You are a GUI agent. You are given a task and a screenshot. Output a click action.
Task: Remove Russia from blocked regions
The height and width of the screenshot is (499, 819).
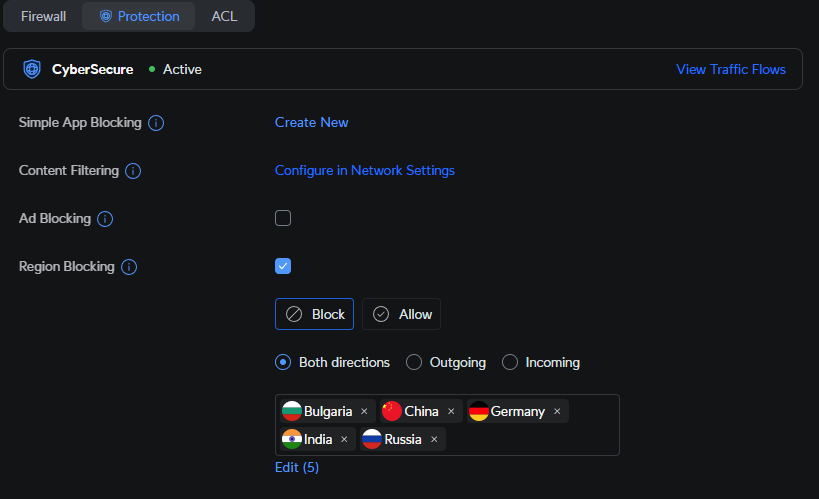click(434, 439)
